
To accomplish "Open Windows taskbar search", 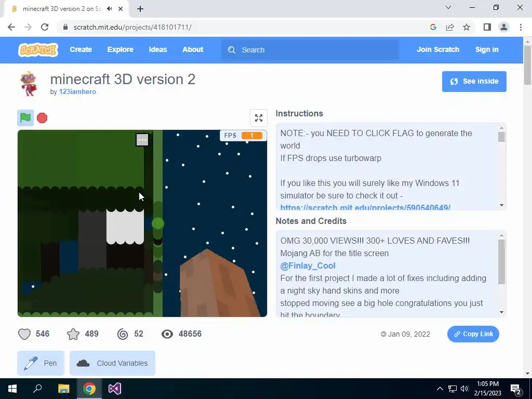I will pyautogui.click(x=37, y=389).
